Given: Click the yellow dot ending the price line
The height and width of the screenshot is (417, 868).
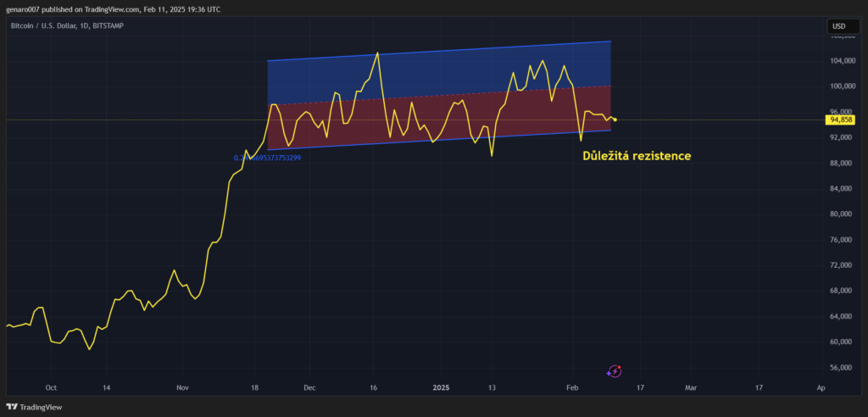Looking at the screenshot, I should [x=614, y=120].
